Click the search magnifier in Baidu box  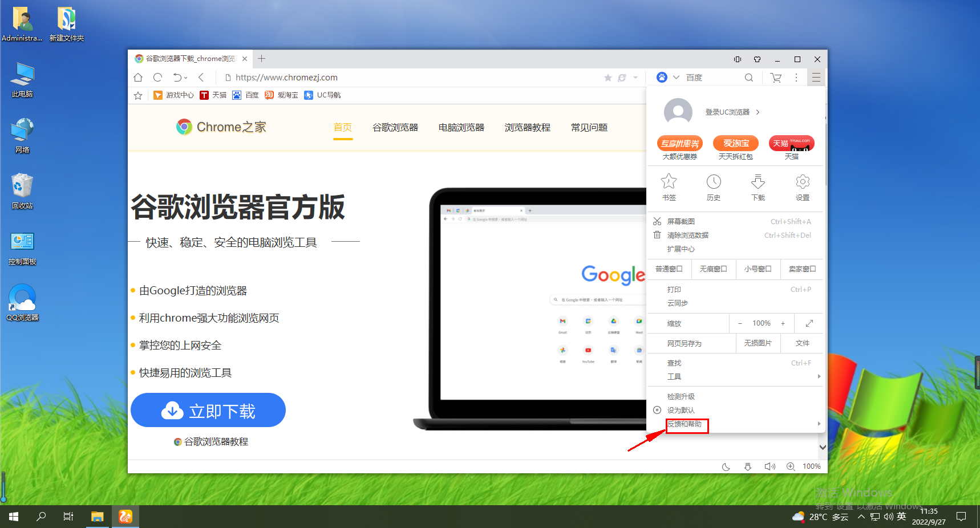click(x=749, y=78)
